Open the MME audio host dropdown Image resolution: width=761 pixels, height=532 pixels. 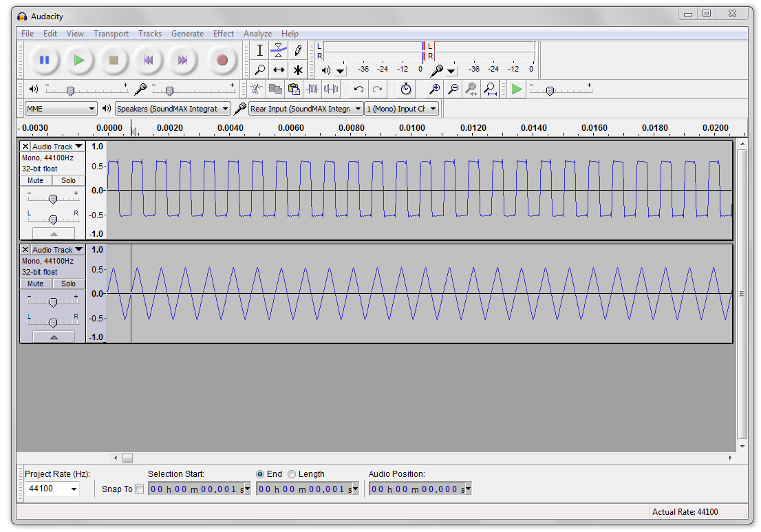coord(61,109)
